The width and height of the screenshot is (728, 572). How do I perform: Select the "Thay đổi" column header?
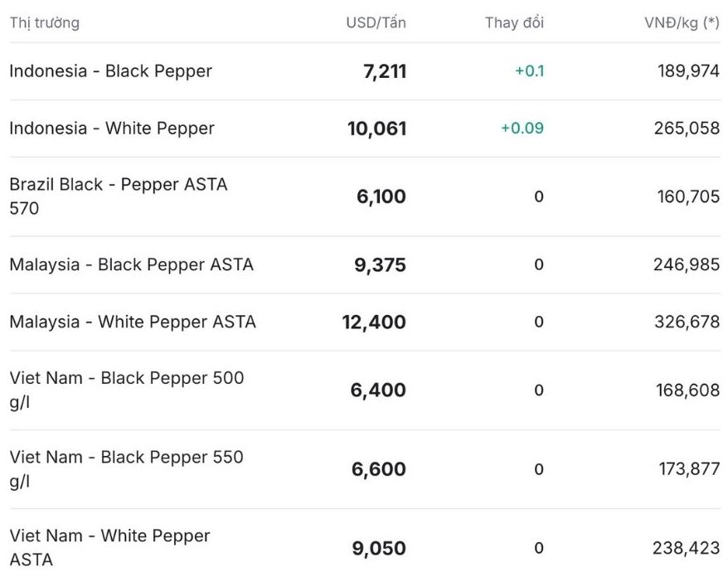pyautogui.click(x=514, y=22)
